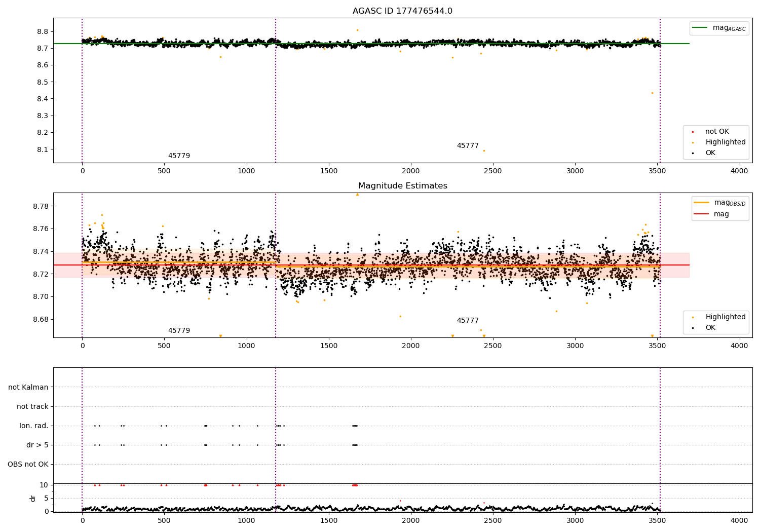The image size is (760, 532).
Task: Click the 8.1 y-axis tick in top plot
Action: coord(43,149)
